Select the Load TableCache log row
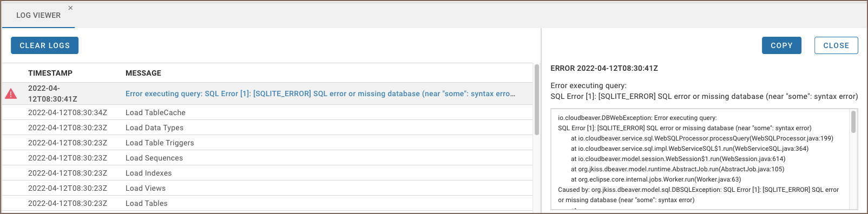 (x=267, y=112)
